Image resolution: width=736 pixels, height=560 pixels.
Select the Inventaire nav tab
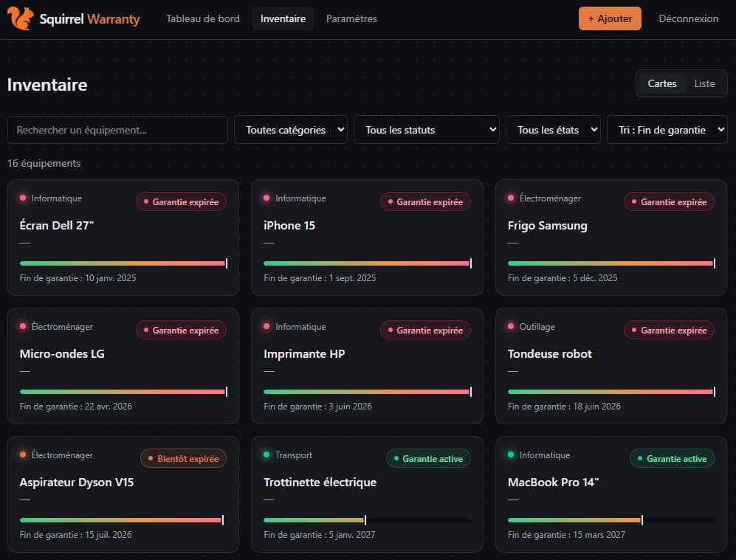tap(283, 18)
